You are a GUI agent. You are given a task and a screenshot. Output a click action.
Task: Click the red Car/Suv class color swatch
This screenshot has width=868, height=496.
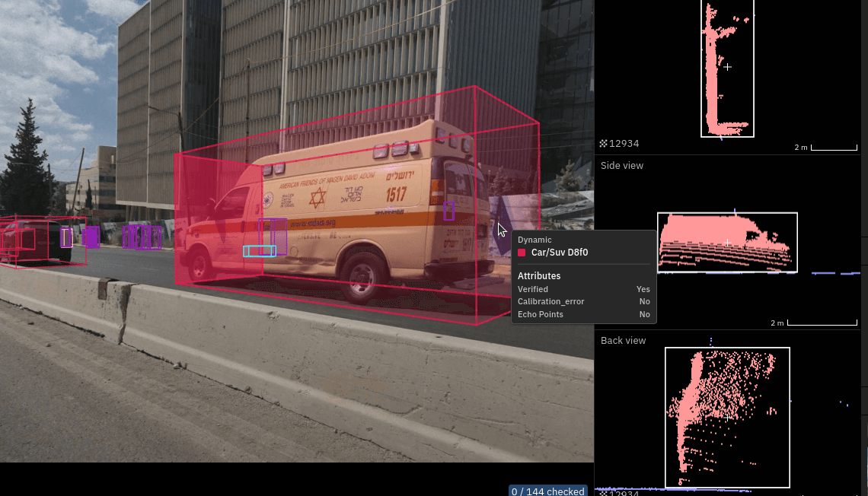click(522, 253)
